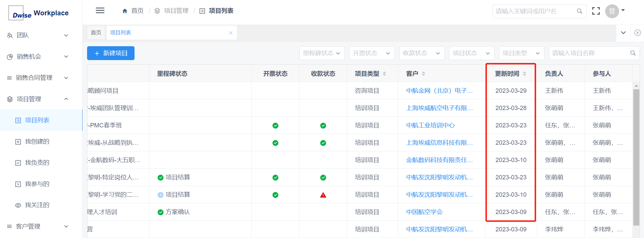Image resolution: width=644 pixels, height=238 pixels.
Task: Click search icon in project name field
Action: point(633,53)
